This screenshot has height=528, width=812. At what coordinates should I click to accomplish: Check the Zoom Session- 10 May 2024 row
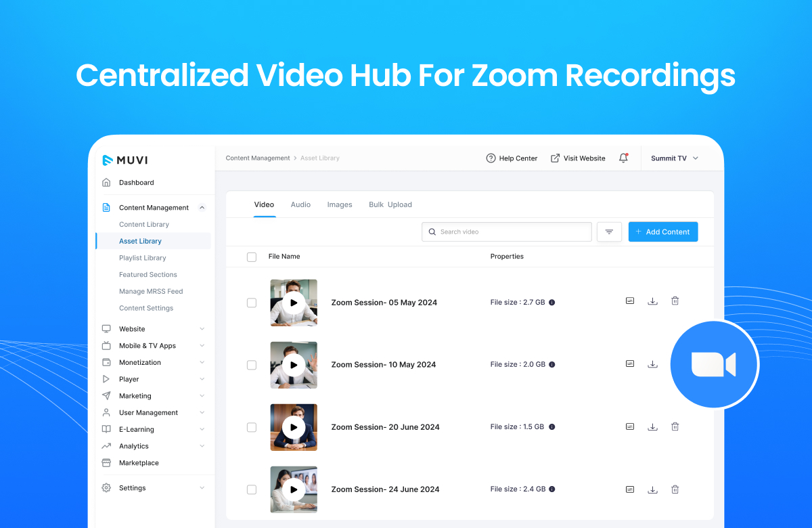pyautogui.click(x=252, y=365)
